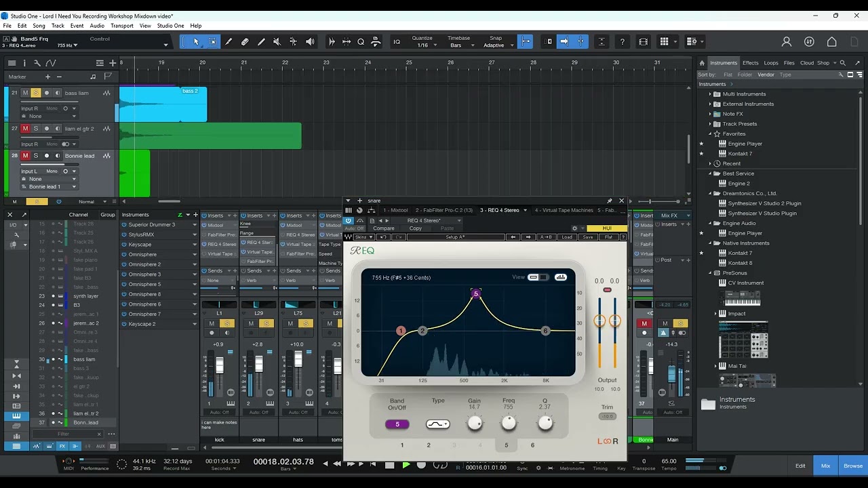Click the Compare button
The height and width of the screenshot is (488, 868).
coord(384,228)
